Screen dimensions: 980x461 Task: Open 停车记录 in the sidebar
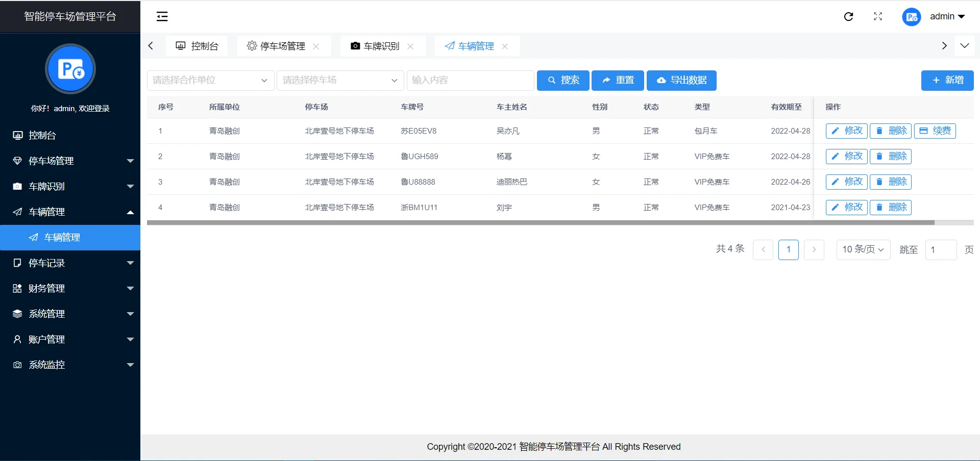(70, 263)
